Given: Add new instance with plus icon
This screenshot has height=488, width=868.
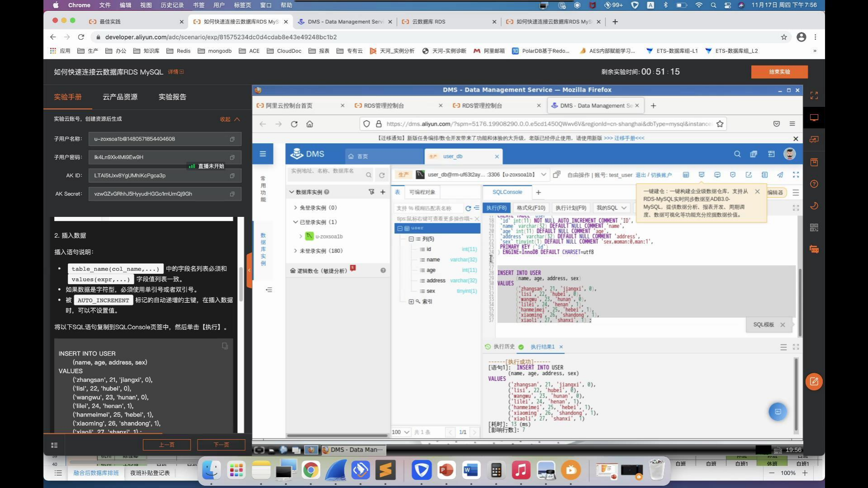Looking at the screenshot, I should pos(383,192).
